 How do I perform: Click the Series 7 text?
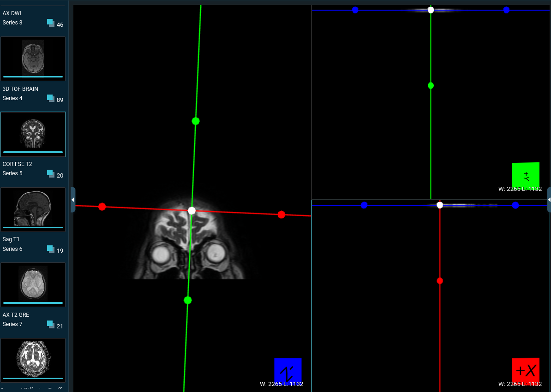click(12, 324)
